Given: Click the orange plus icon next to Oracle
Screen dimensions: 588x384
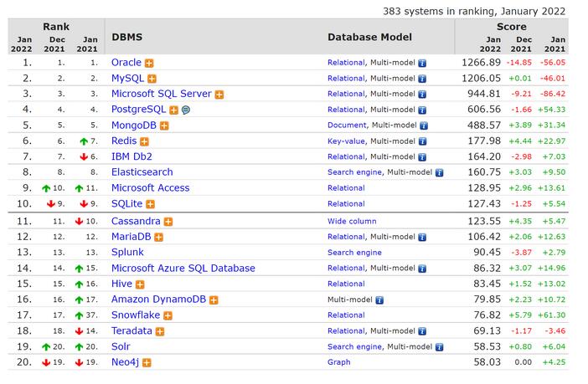Looking at the screenshot, I should pos(149,64).
